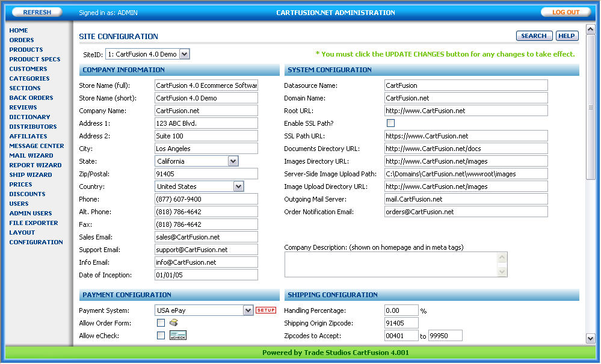
Task: Click the Shipping Origin Zipcode field
Action: point(401,322)
